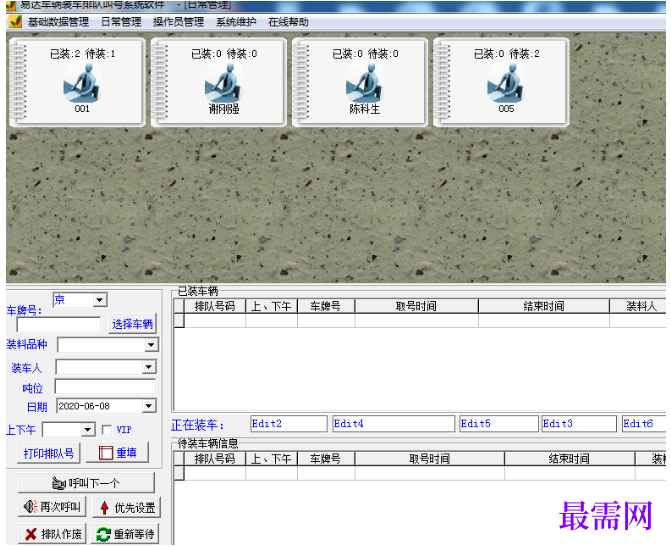This screenshot has height=547, width=671.
Task: Click the 选择车辆 button
Action: coord(132,324)
